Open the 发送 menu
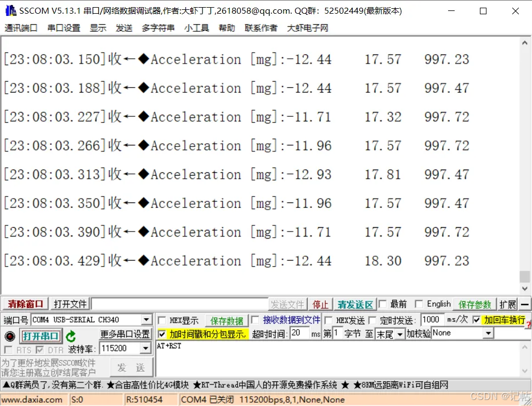Image resolution: width=532 pixels, height=406 pixels. pos(124,28)
